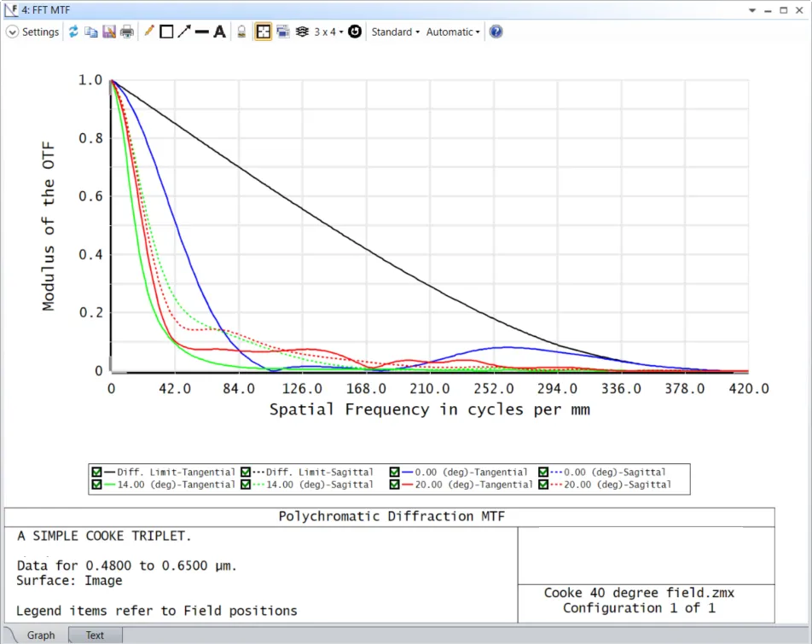Open the Standard dropdown

395,32
